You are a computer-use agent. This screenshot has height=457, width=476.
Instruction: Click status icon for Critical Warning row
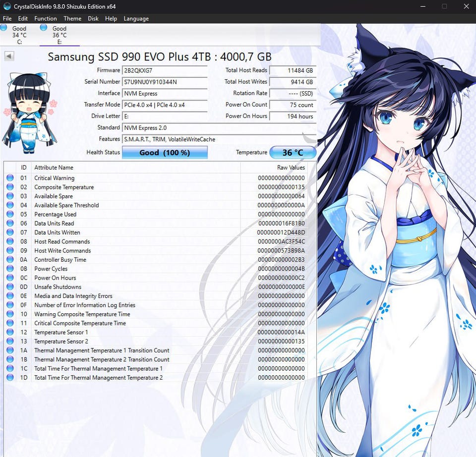click(10, 178)
